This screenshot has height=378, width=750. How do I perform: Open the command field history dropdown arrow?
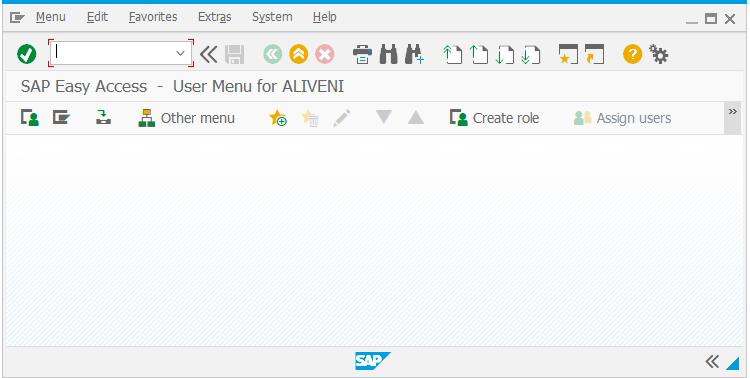181,53
